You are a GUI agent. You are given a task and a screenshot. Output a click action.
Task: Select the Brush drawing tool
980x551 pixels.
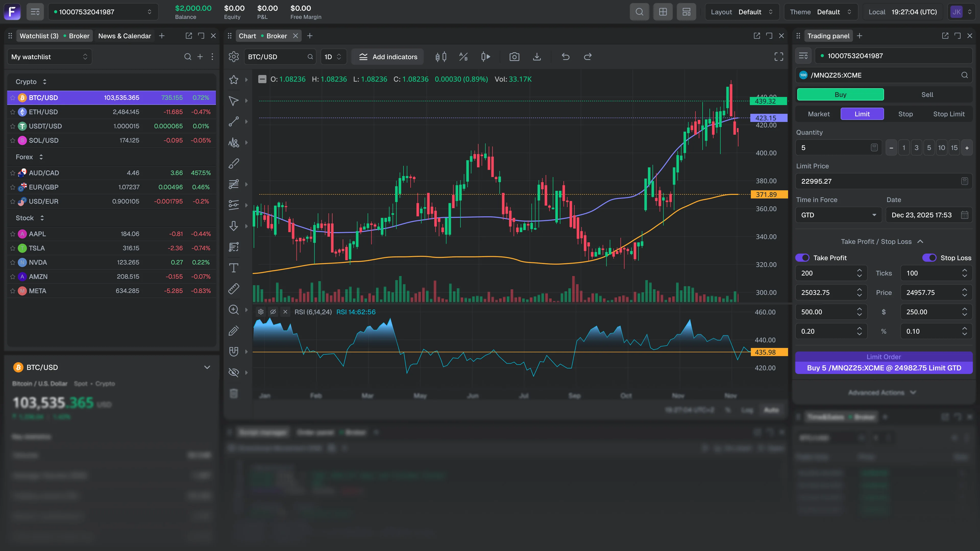click(x=234, y=163)
